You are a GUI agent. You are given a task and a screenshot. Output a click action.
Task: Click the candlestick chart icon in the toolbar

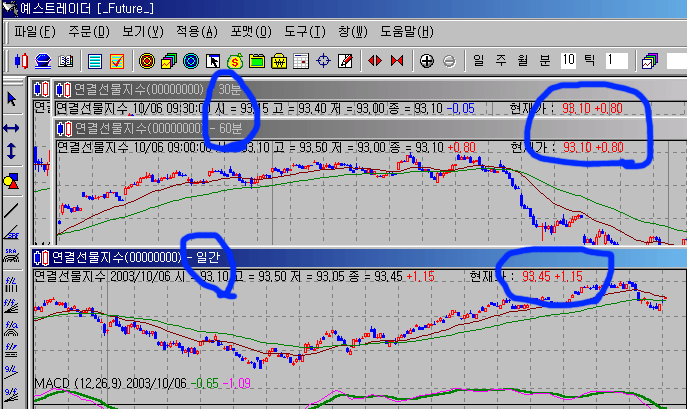pyautogui.click(x=22, y=61)
